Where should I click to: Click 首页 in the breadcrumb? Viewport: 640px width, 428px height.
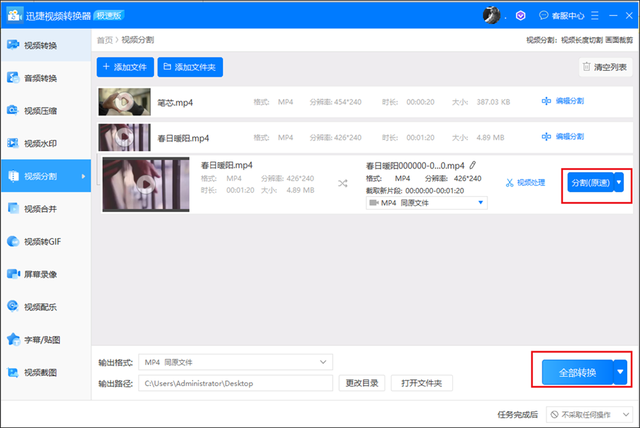coord(104,41)
